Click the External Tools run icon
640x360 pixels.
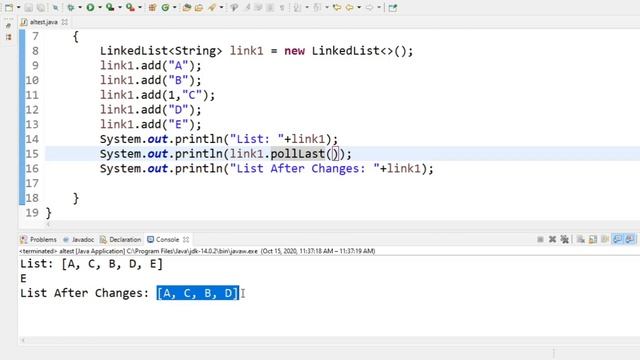click(130, 7)
